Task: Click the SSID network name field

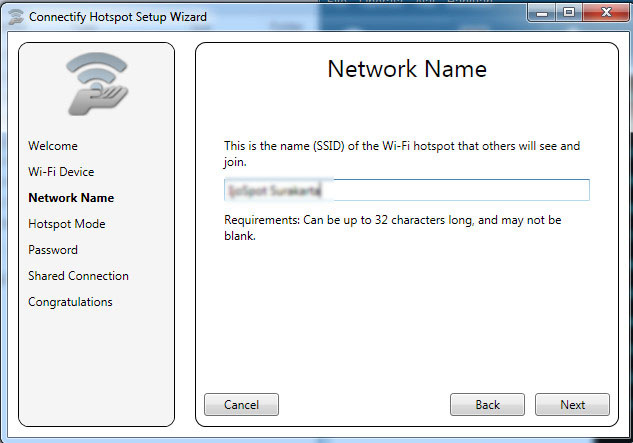Action: click(x=407, y=190)
